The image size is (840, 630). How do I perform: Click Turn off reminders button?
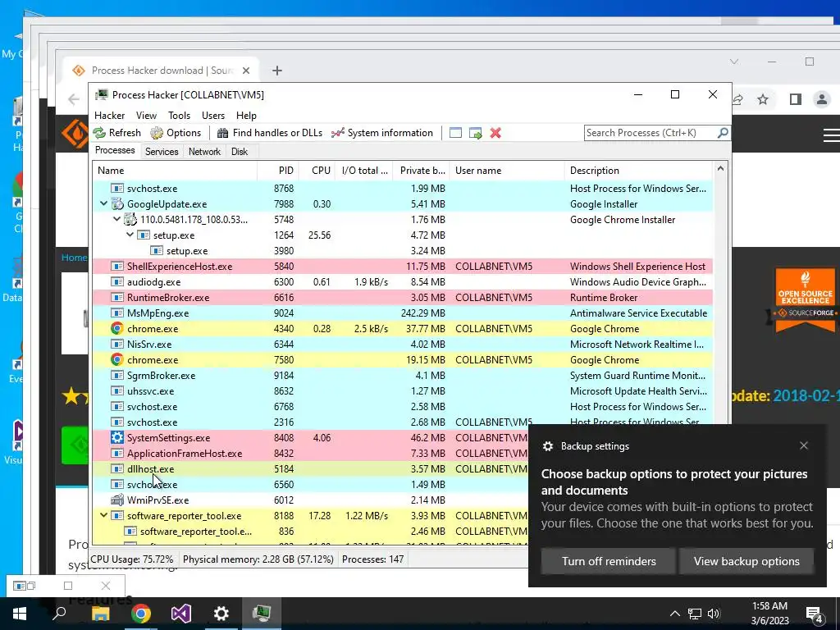point(609,561)
